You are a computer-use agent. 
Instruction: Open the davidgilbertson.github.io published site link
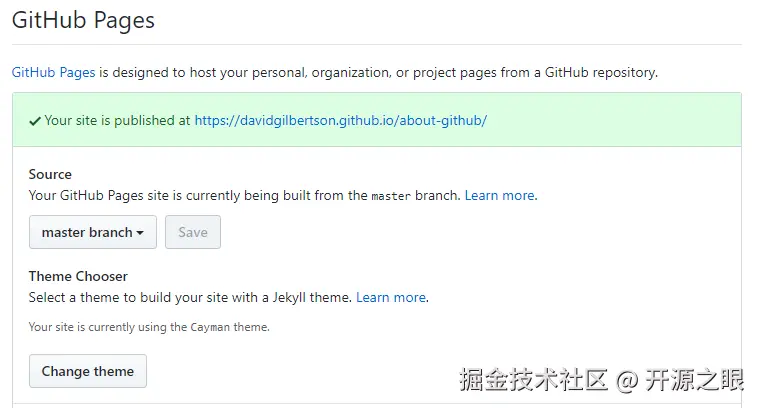click(340, 120)
